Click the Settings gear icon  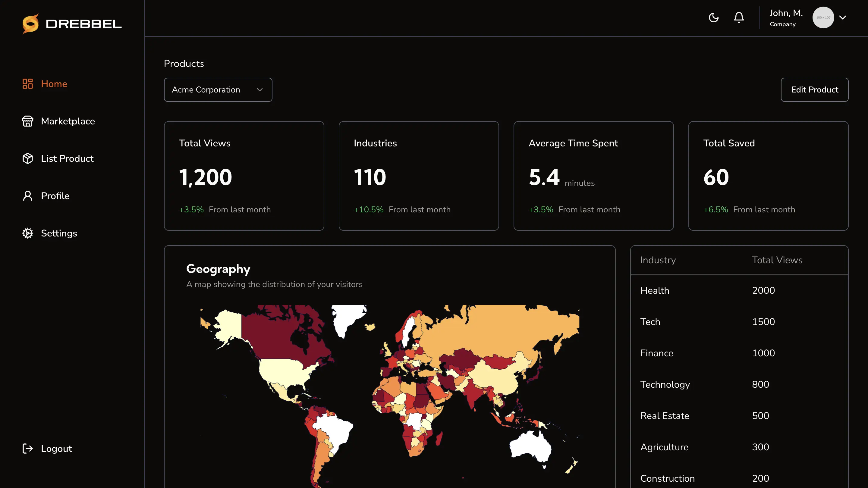[x=28, y=233]
